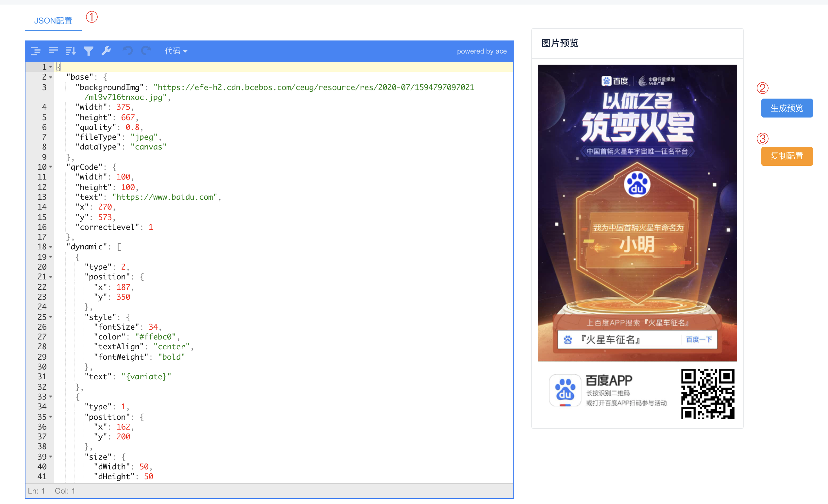The height and width of the screenshot is (504, 828).
Task: Collapse the dynamic array fold arrow
Action: tap(50, 247)
